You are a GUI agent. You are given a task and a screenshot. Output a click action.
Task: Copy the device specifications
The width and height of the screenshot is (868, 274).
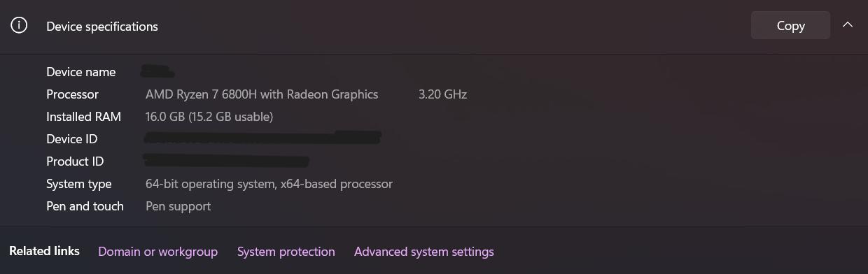790,26
